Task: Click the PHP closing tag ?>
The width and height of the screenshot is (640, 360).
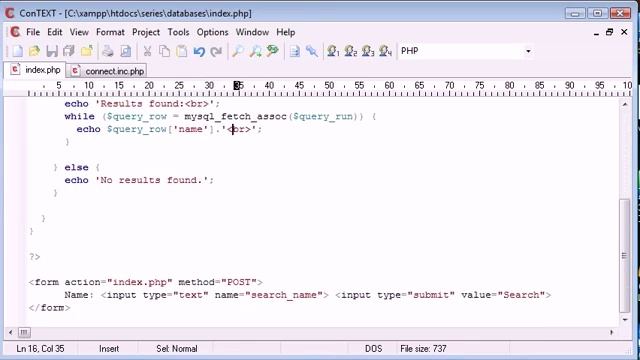Action: point(35,257)
